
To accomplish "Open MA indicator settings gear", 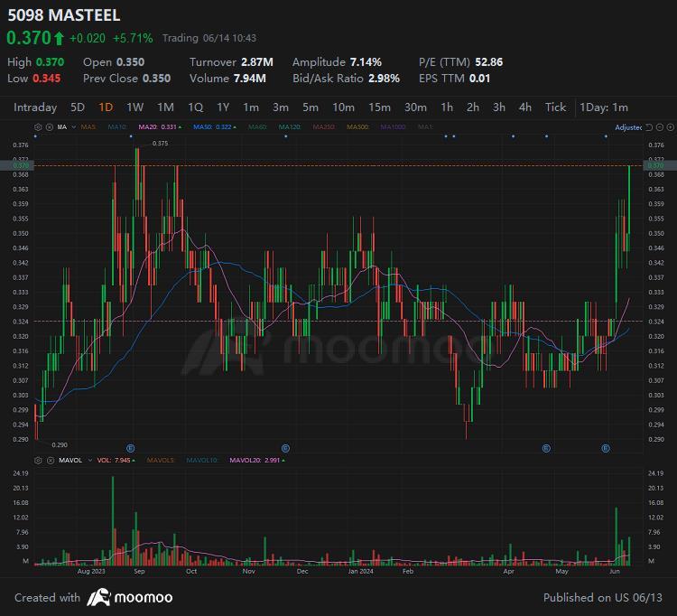I will tap(38, 127).
